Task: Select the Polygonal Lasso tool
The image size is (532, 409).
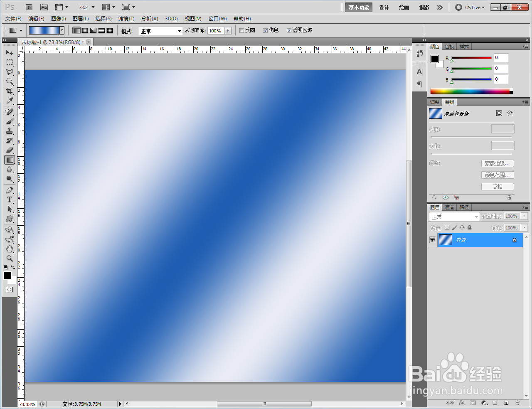Action: (10, 72)
